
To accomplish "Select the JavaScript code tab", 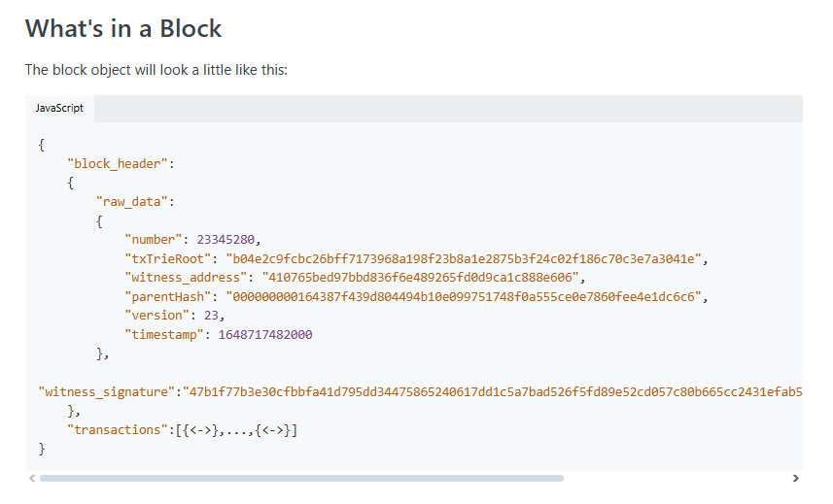I will pos(60,108).
